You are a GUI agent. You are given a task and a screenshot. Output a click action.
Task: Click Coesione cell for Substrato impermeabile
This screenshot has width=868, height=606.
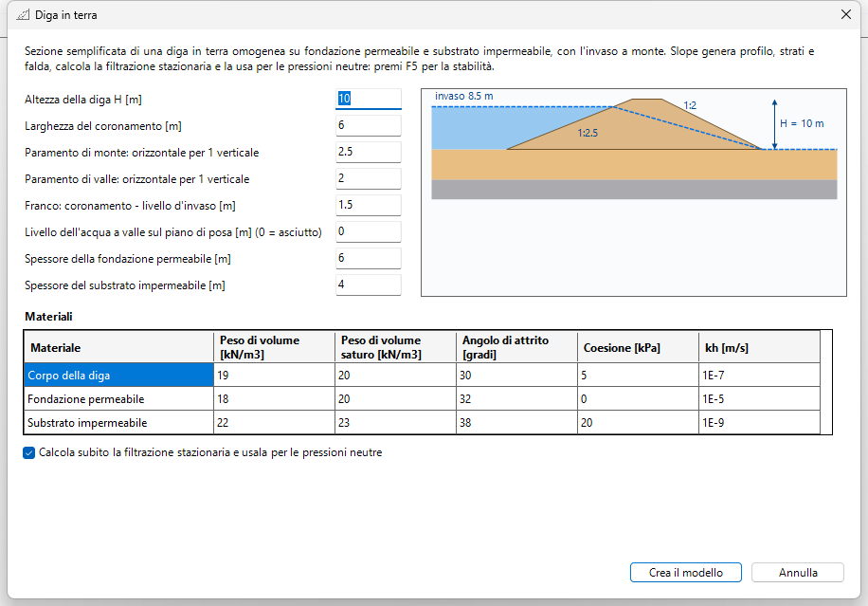coord(638,423)
